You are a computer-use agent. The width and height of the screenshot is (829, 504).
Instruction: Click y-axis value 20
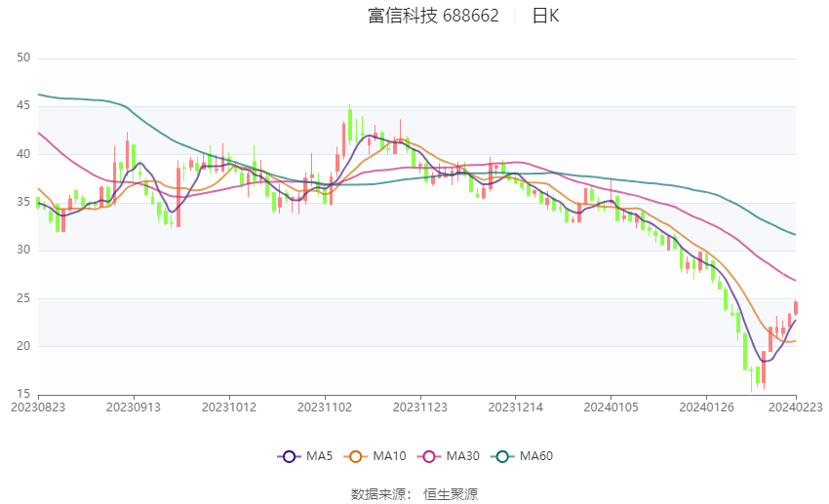pos(23,346)
